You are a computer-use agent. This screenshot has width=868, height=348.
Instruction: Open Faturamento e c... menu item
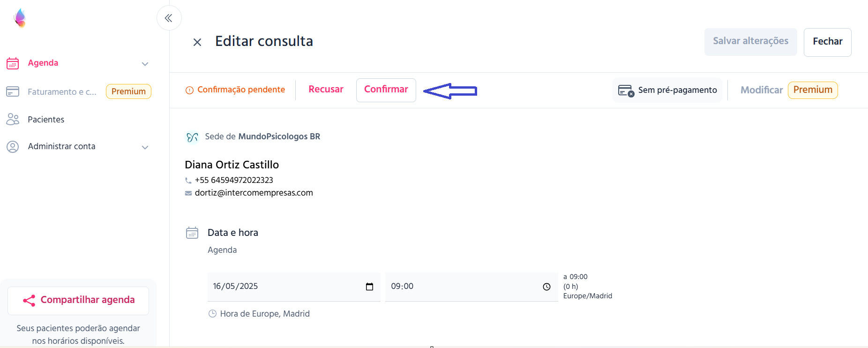[x=62, y=91]
